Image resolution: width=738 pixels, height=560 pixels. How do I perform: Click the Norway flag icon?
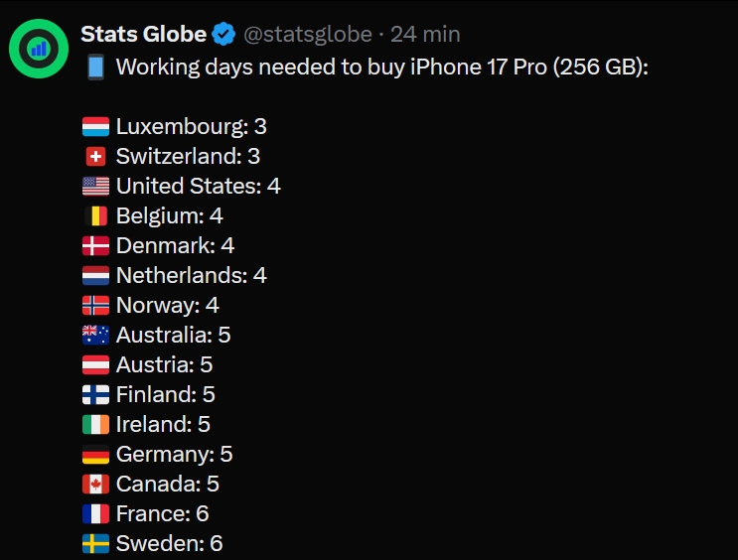tap(95, 306)
